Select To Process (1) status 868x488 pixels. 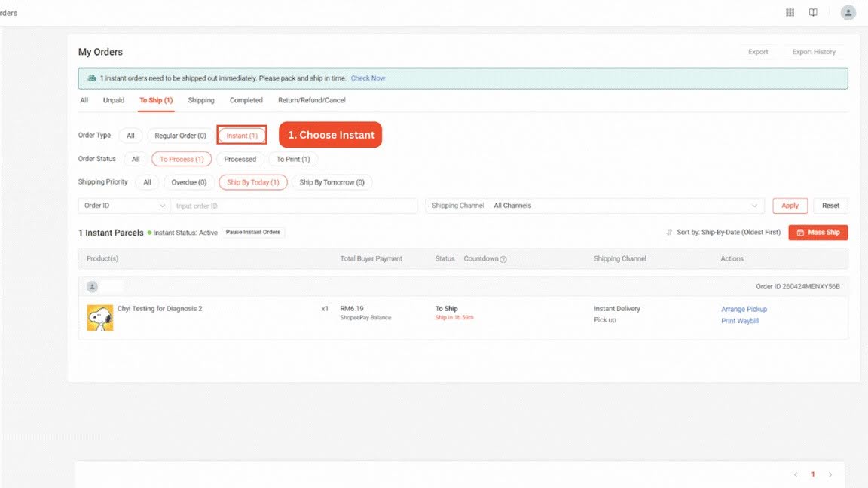click(x=182, y=160)
